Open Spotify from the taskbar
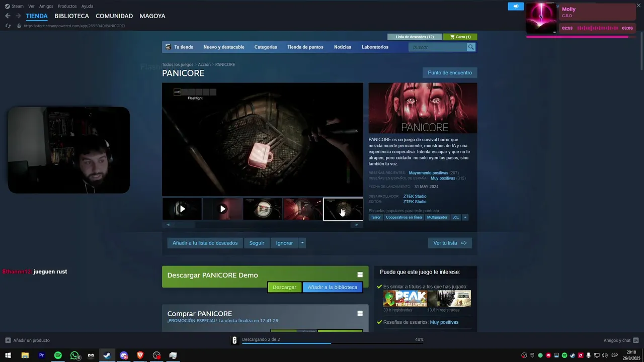The height and width of the screenshot is (362, 644). pyautogui.click(x=58, y=355)
